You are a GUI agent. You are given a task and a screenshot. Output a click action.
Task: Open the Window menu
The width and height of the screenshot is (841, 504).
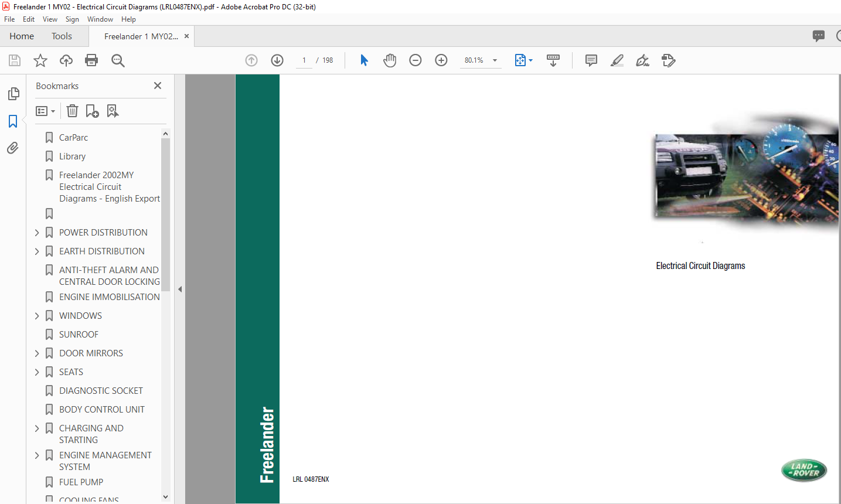tap(100, 19)
